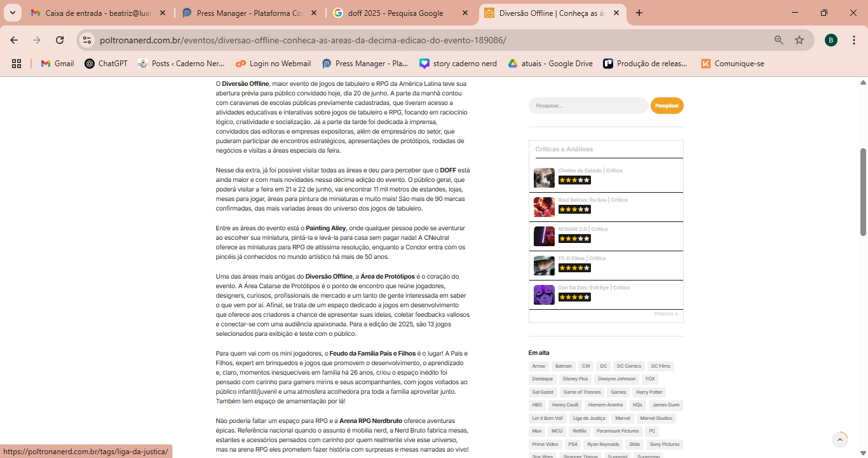The width and height of the screenshot is (868, 458).
Task: Expand the tab search dropdown
Action: point(12,13)
